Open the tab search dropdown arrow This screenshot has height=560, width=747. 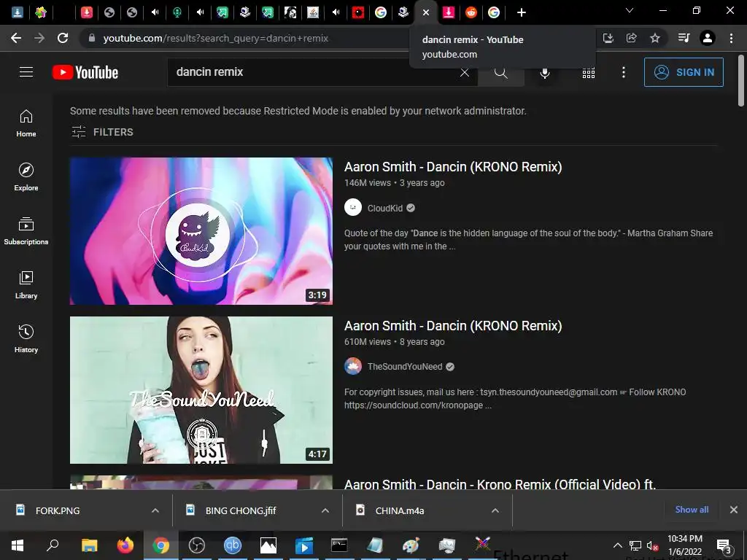point(630,10)
